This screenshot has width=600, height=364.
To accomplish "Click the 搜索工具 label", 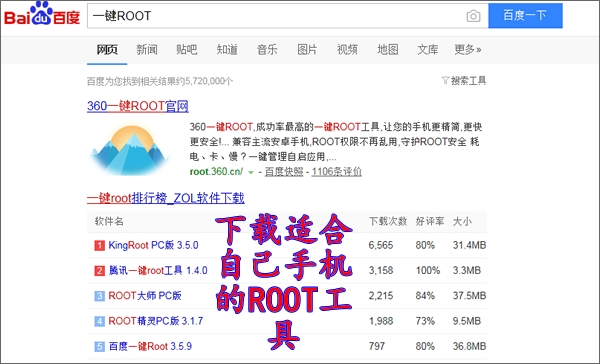I will (468, 81).
